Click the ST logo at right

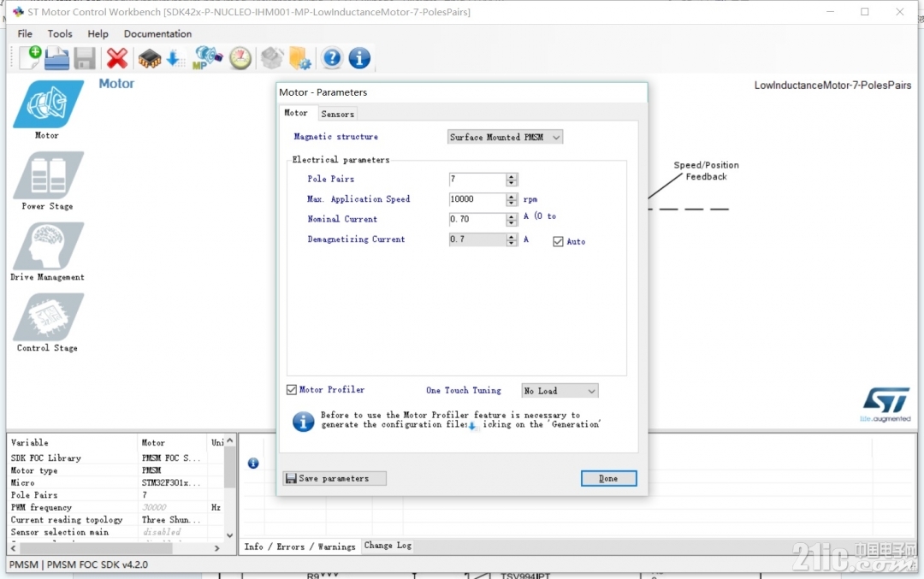(886, 405)
